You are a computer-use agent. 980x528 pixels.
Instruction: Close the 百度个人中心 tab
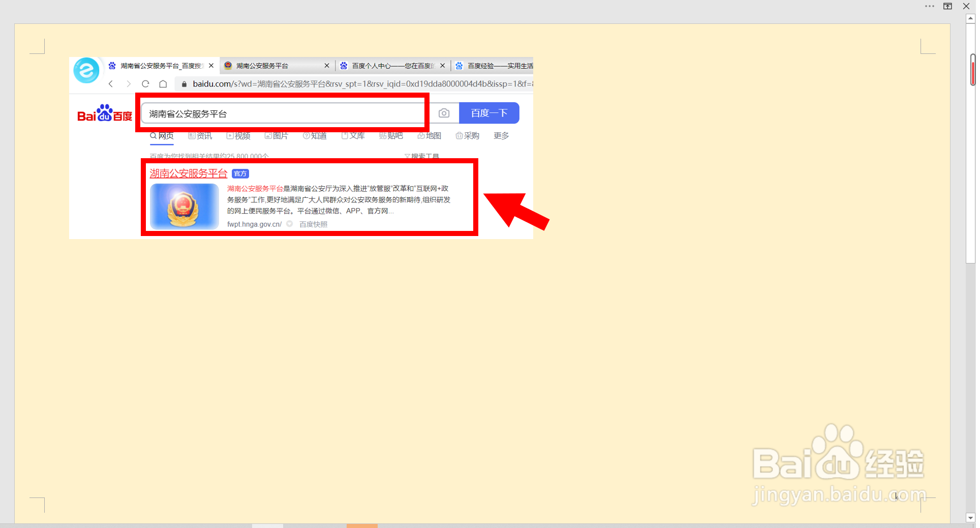[x=443, y=66]
